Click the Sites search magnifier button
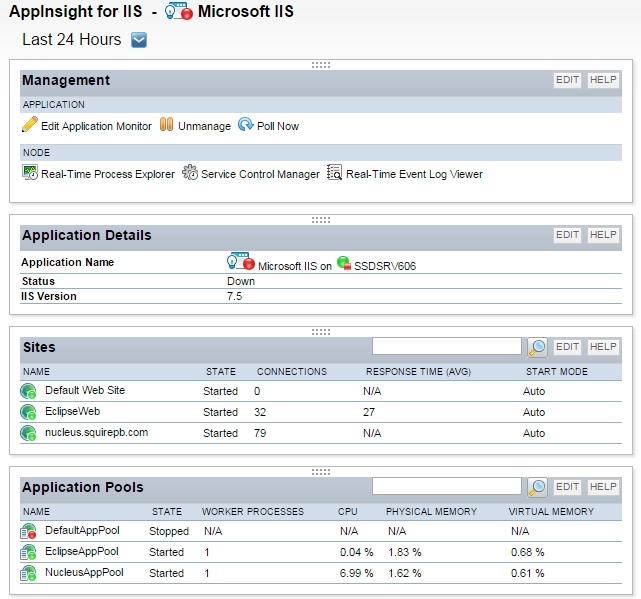 click(x=537, y=347)
